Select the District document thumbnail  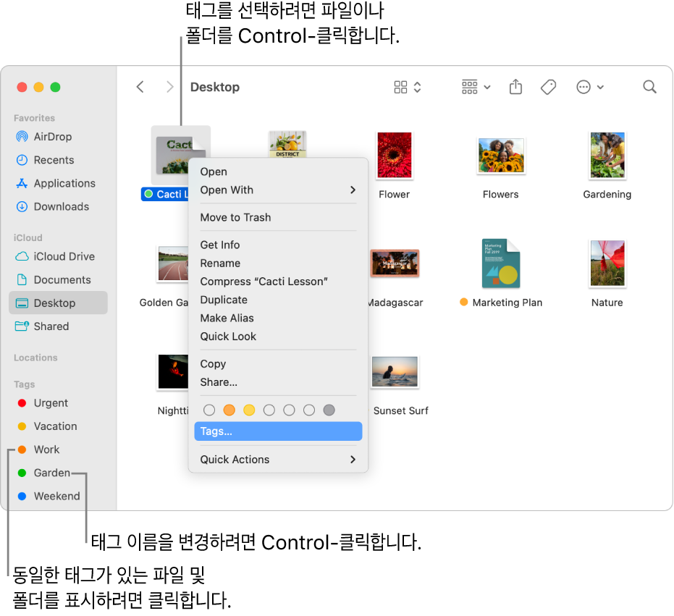(x=287, y=145)
